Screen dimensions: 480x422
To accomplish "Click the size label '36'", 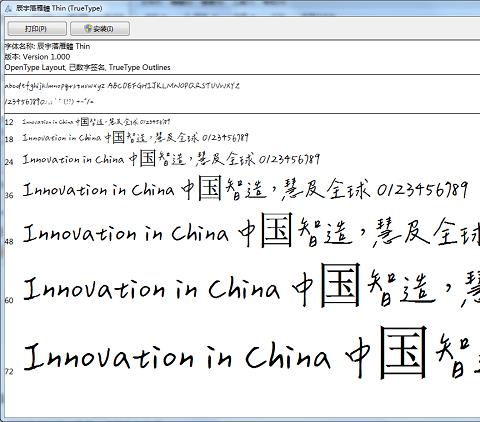I will point(9,196).
